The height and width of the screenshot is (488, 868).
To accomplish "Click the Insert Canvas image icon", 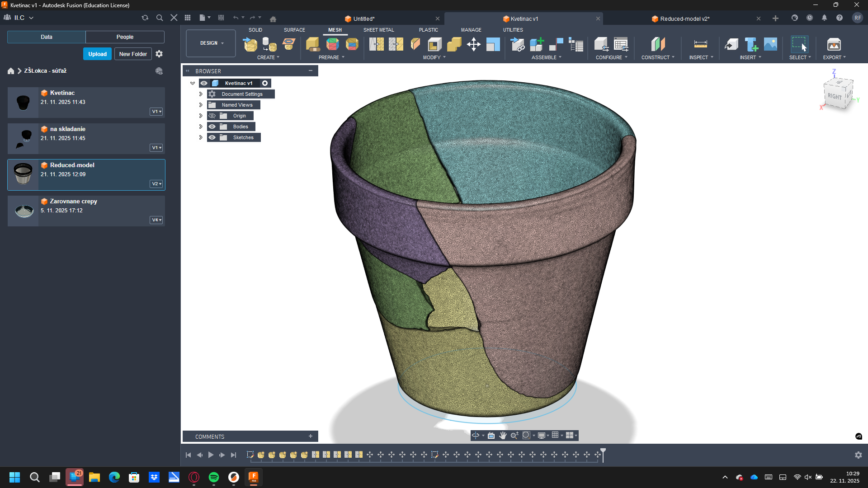I will pos(770,44).
